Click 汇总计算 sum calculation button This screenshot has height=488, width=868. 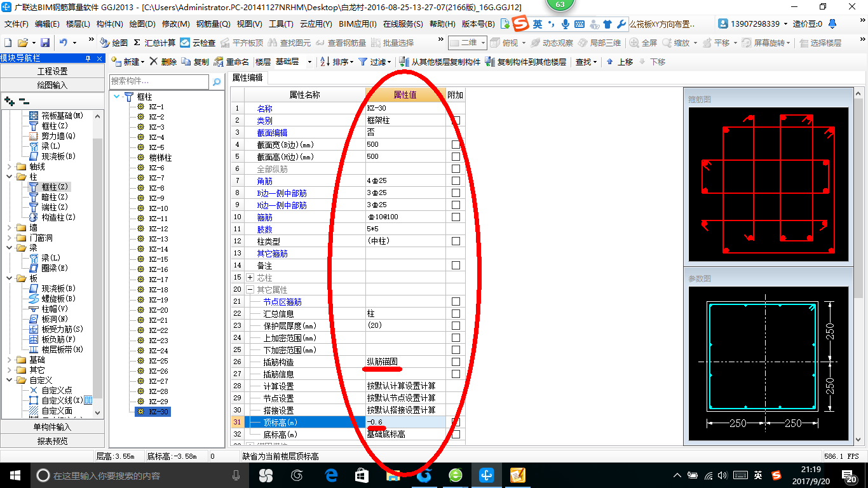[x=154, y=43]
